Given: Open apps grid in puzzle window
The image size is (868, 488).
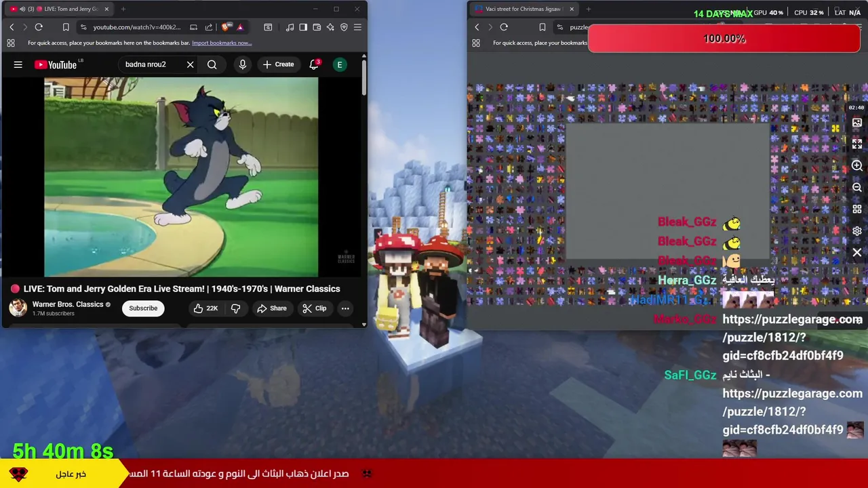Looking at the screenshot, I should tap(476, 43).
